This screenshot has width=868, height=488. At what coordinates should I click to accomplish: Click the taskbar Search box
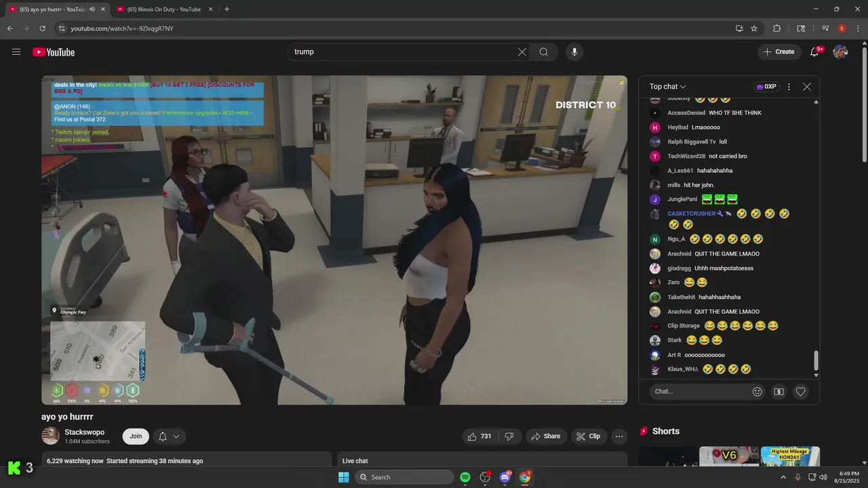(404, 477)
